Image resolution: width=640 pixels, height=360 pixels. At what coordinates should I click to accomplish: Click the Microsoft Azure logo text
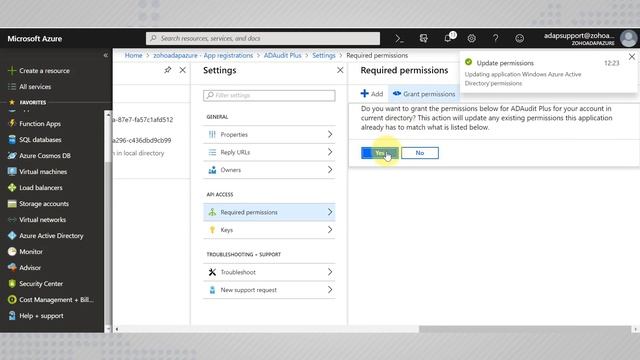point(35,39)
